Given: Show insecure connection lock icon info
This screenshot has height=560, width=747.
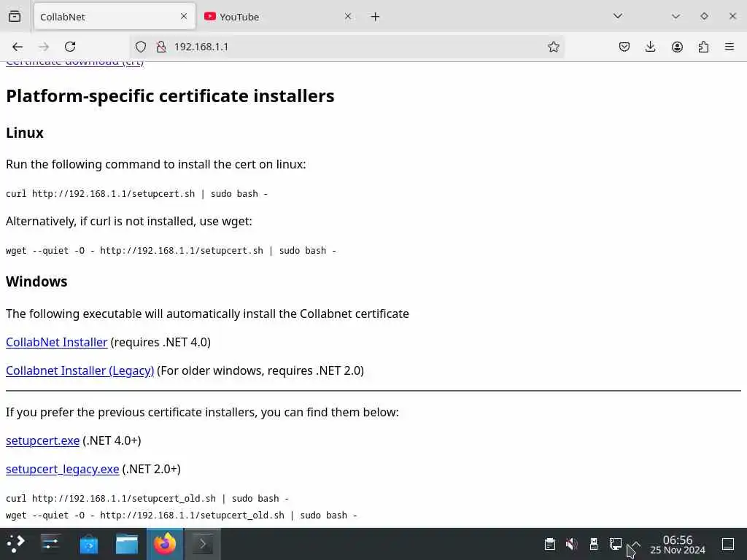Looking at the screenshot, I should [x=161, y=47].
